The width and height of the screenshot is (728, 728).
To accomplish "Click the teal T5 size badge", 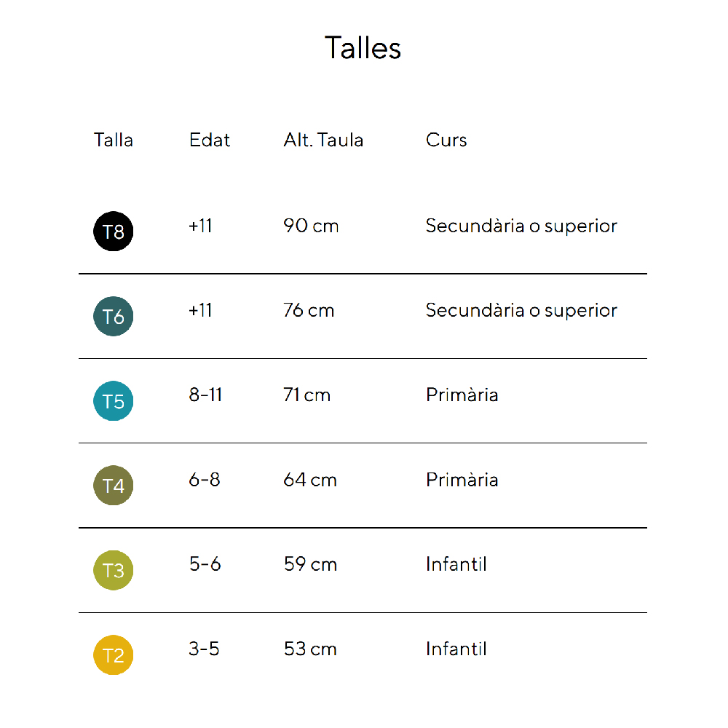I will [x=114, y=401].
